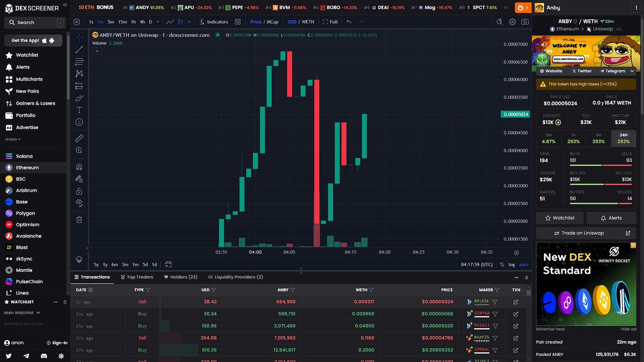
Task: Undo last chart action
Action: [349, 22]
